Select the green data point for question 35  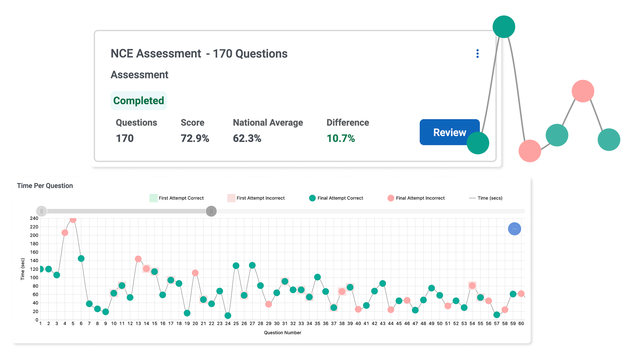tap(317, 277)
